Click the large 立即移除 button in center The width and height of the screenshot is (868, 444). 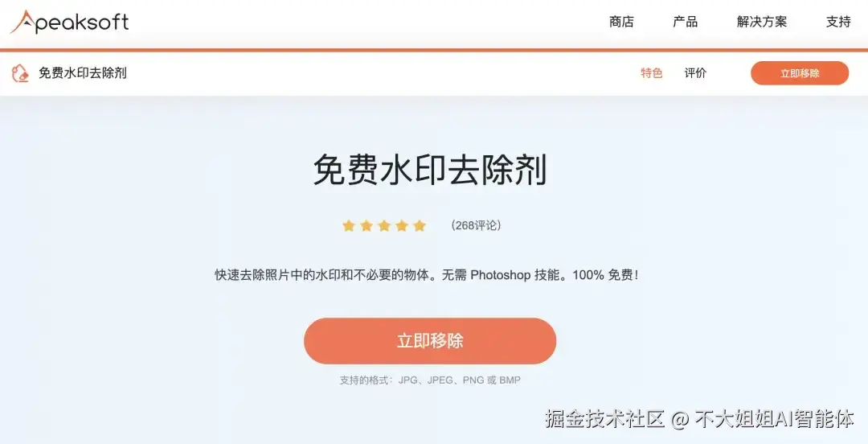tap(430, 341)
